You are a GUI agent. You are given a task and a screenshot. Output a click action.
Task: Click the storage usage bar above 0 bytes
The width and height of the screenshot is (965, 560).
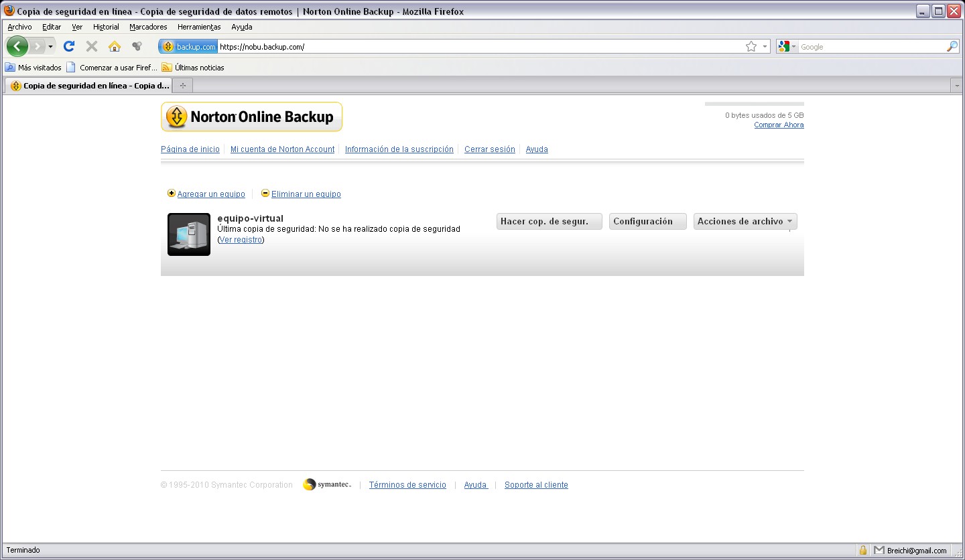(755, 104)
